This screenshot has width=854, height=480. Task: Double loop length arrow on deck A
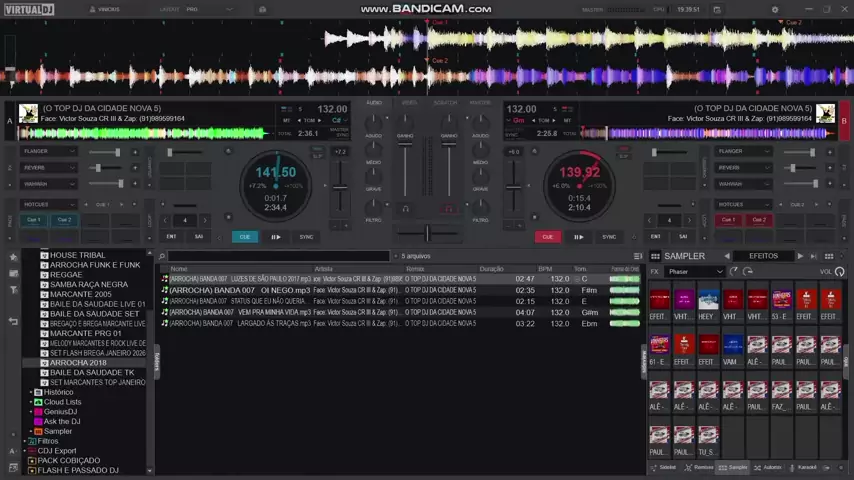206,220
